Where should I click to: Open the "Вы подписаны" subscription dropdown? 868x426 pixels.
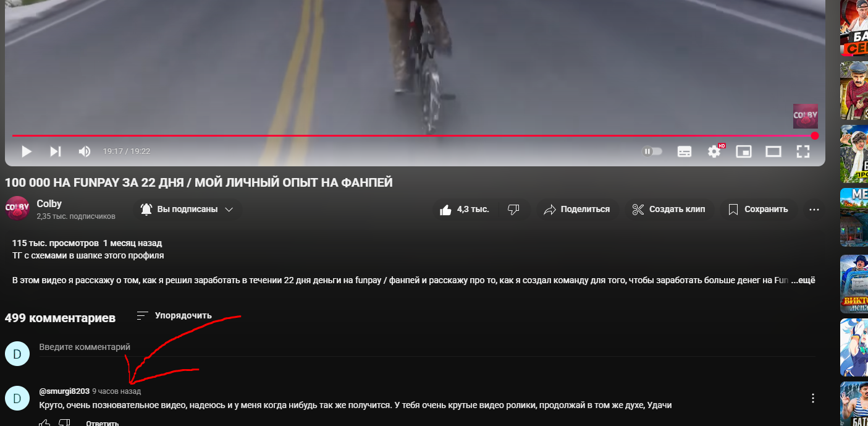(187, 210)
